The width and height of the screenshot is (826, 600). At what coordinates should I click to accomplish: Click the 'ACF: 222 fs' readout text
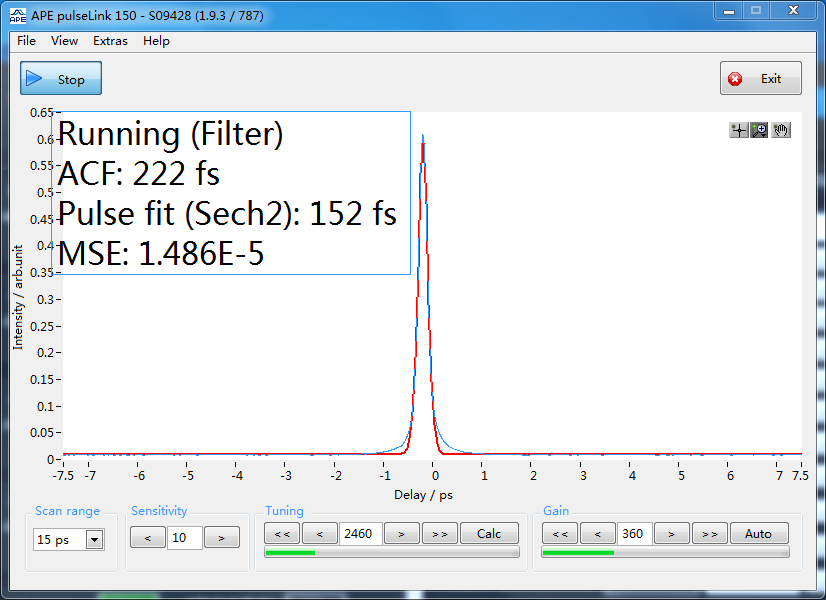tap(139, 173)
